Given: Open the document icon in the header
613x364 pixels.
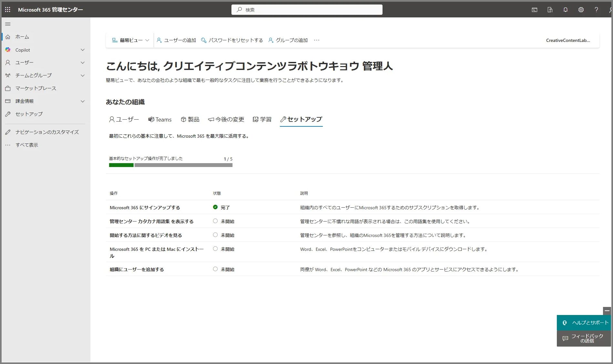Looking at the screenshot, I should click(x=550, y=10).
